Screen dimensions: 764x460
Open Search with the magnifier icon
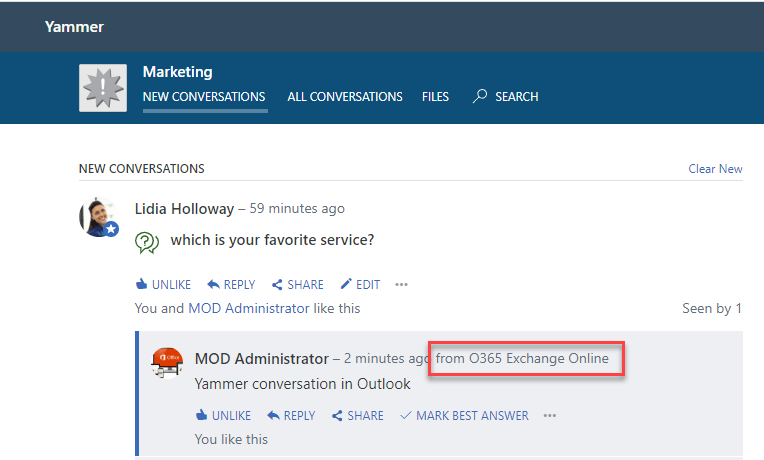coord(481,97)
